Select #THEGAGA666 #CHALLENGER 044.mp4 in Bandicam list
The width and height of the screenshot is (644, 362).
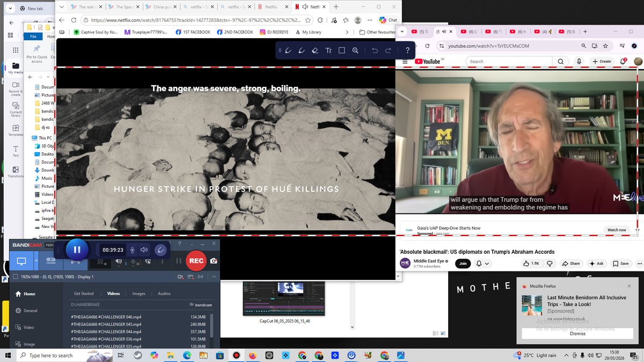coord(140,332)
